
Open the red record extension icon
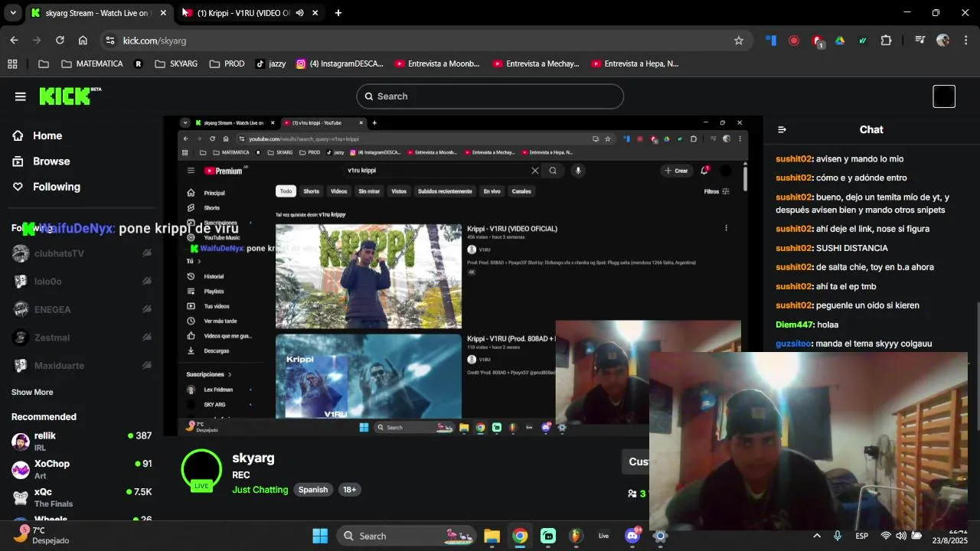tap(794, 41)
